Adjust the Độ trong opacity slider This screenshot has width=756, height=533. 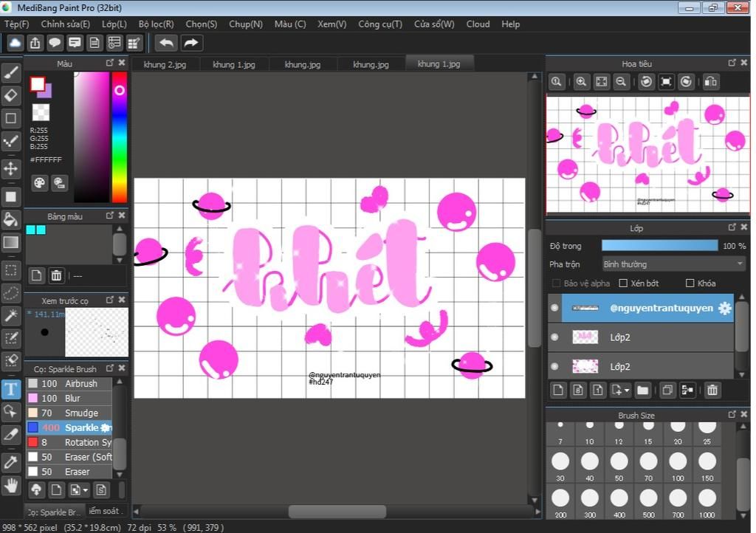[659, 246]
